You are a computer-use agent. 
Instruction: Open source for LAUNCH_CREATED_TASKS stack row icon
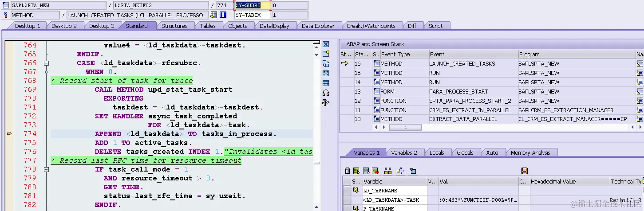pyautogui.click(x=640, y=64)
